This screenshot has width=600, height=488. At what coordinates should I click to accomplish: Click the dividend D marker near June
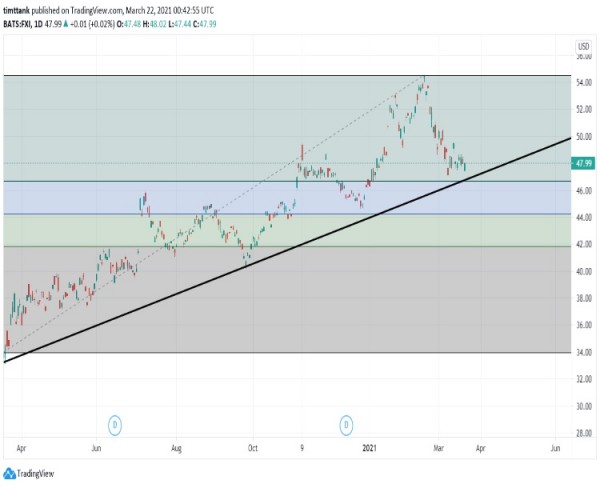tap(115, 425)
